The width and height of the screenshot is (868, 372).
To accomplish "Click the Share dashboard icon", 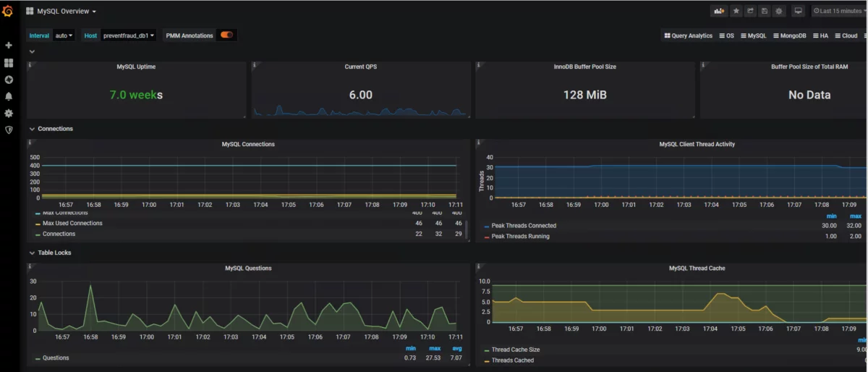I will [x=751, y=11].
